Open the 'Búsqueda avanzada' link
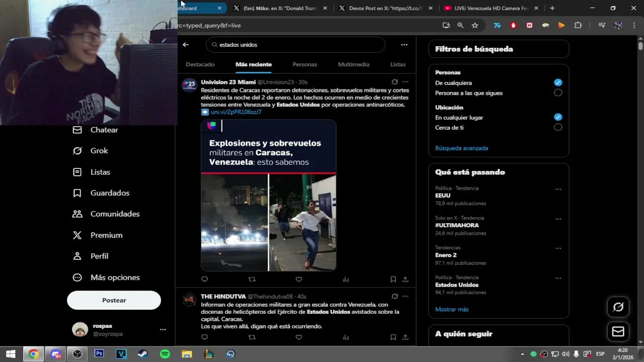Image resolution: width=644 pixels, height=362 pixels. [x=461, y=148]
